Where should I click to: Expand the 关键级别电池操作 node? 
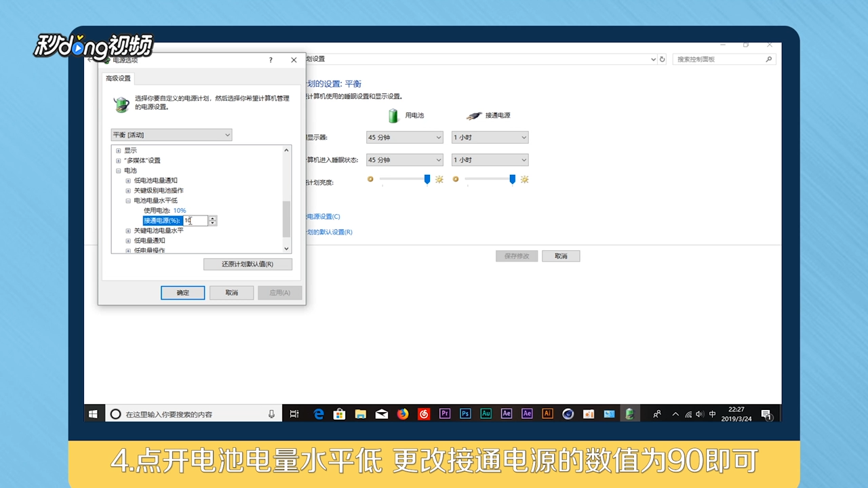coord(128,190)
